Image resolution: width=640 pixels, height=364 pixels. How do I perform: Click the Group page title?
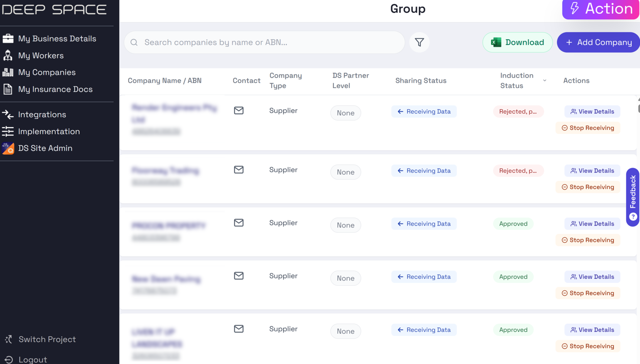(x=408, y=9)
